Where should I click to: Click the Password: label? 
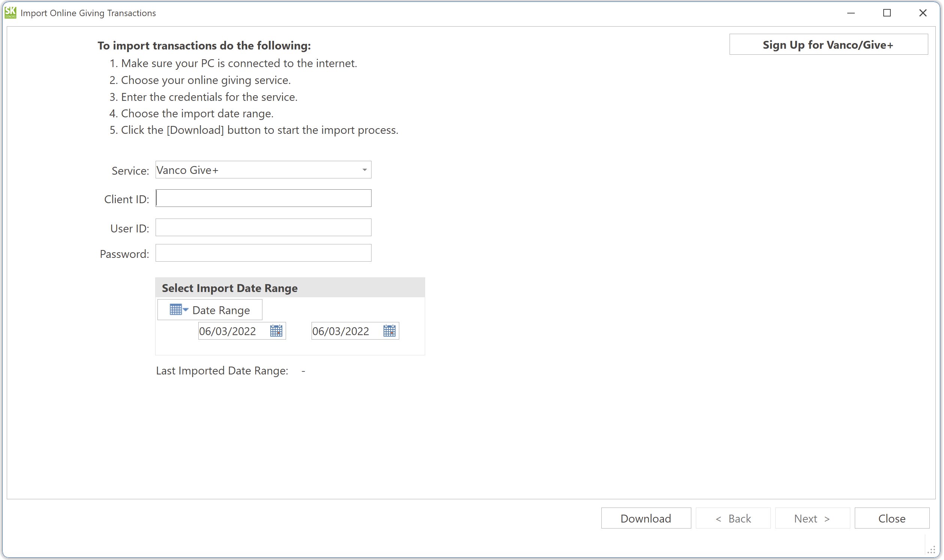coord(124,254)
